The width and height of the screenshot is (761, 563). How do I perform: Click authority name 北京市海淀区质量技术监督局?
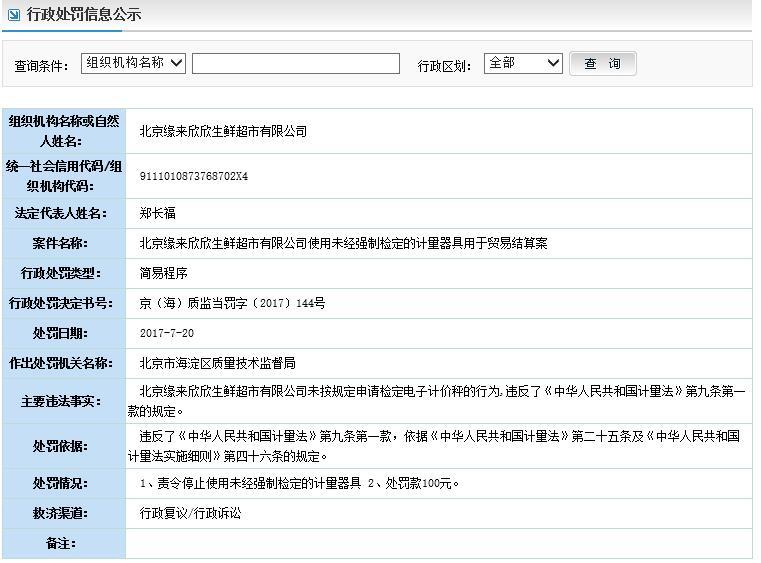pyautogui.click(x=217, y=363)
